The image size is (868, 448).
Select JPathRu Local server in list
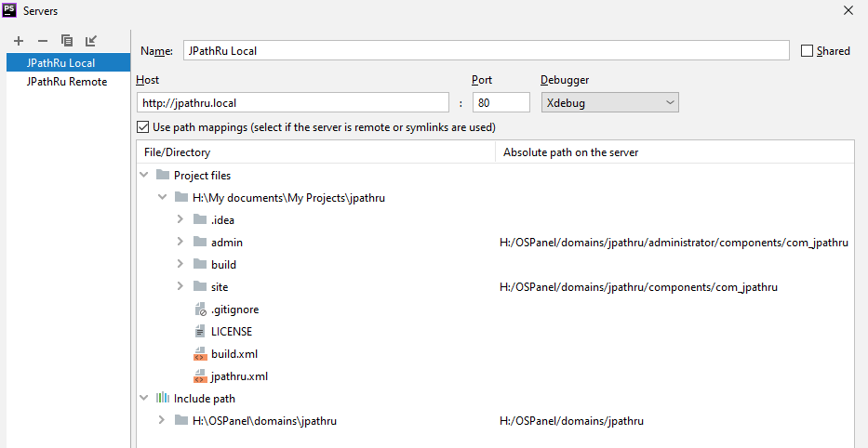click(x=68, y=62)
